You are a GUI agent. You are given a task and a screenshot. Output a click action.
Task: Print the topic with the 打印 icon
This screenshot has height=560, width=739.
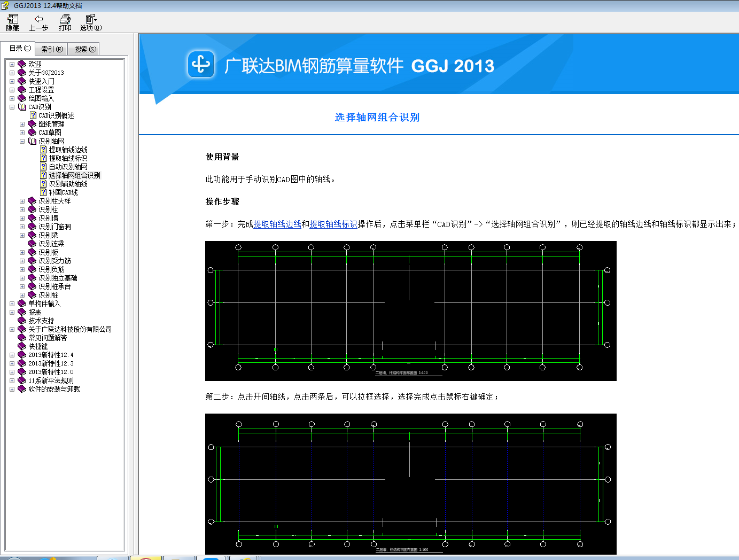coord(65,22)
